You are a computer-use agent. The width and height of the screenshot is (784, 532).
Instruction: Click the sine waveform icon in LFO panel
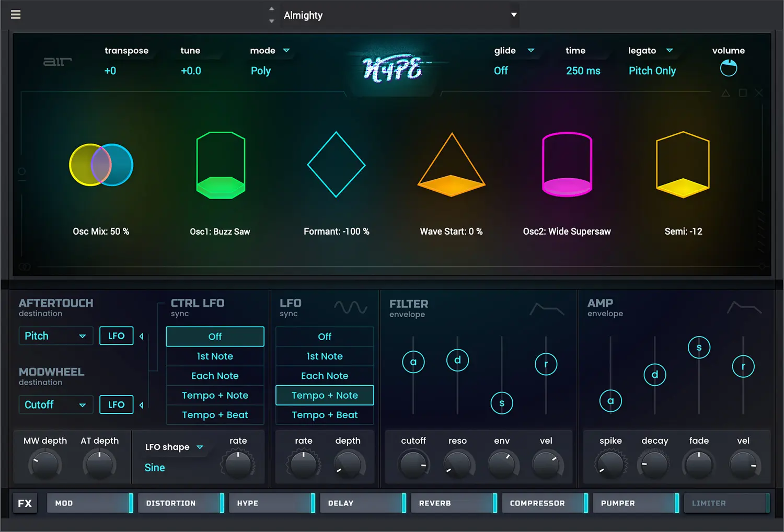(351, 308)
